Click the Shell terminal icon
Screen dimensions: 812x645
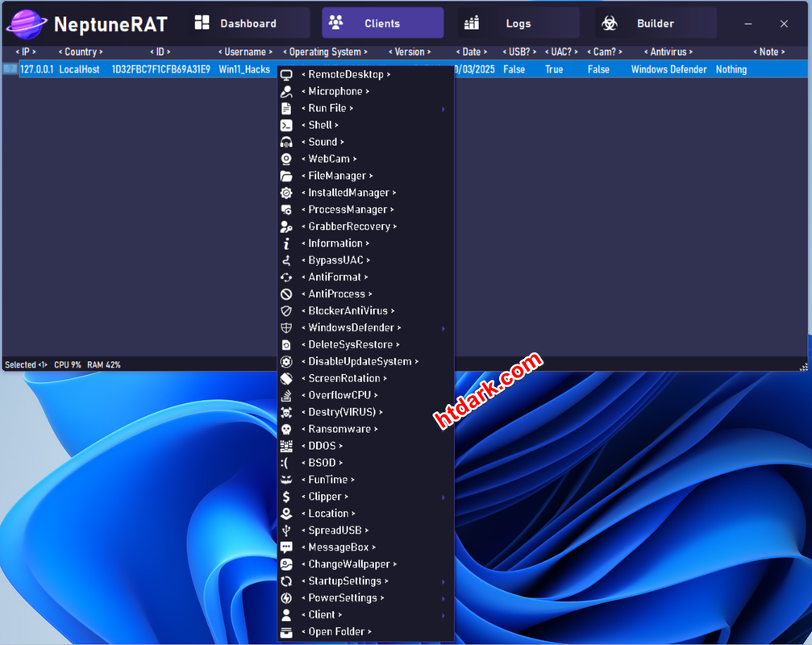[x=286, y=125]
